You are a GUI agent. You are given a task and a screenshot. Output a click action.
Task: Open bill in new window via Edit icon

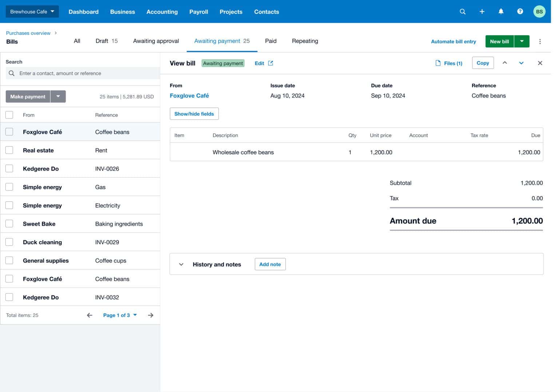[270, 63]
